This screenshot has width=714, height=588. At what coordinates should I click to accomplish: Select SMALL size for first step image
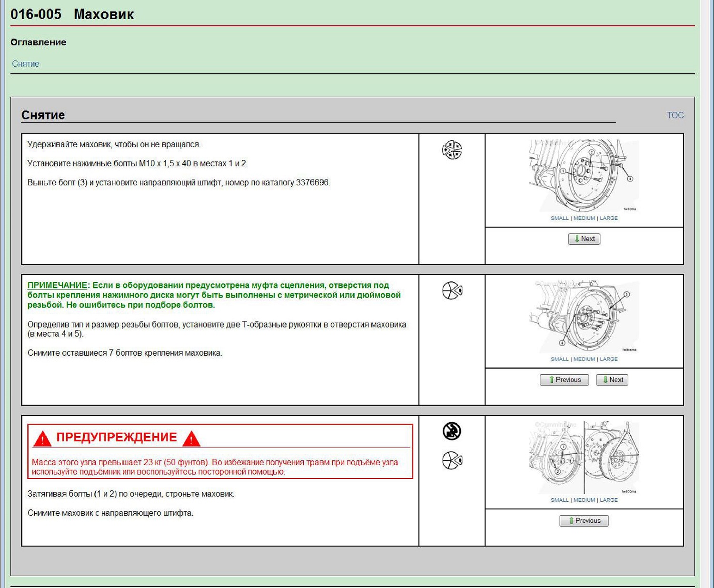point(559,218)
